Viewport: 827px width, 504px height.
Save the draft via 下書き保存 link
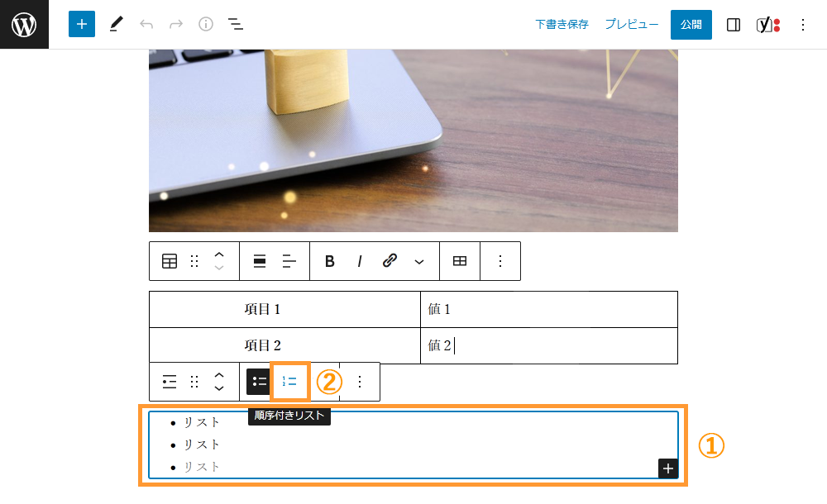click(562, 24)
